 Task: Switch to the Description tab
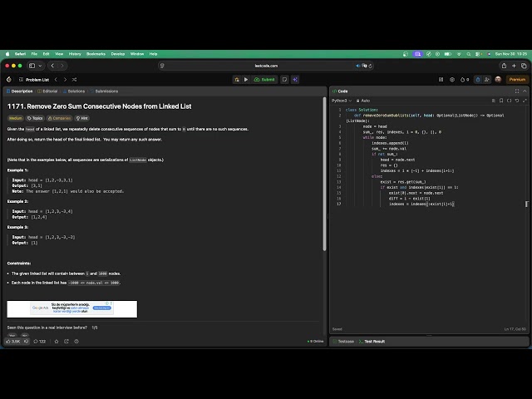[20, 91]
